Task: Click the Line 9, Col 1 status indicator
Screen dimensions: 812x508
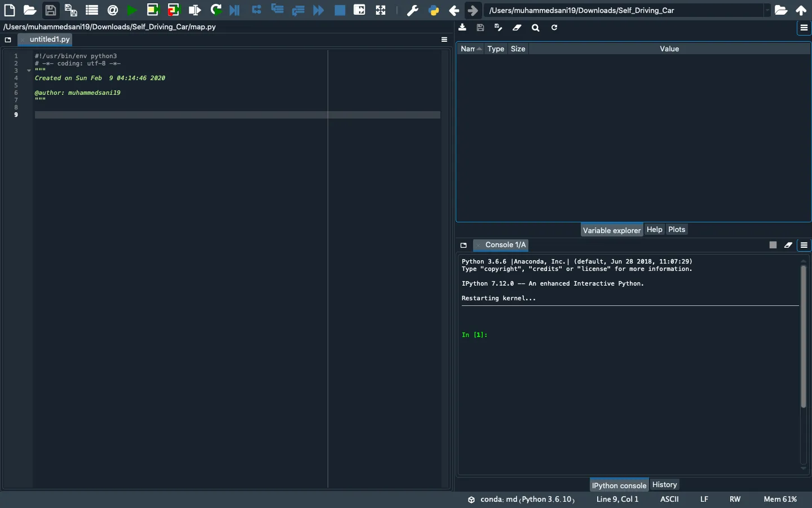Action: (617, 500)
